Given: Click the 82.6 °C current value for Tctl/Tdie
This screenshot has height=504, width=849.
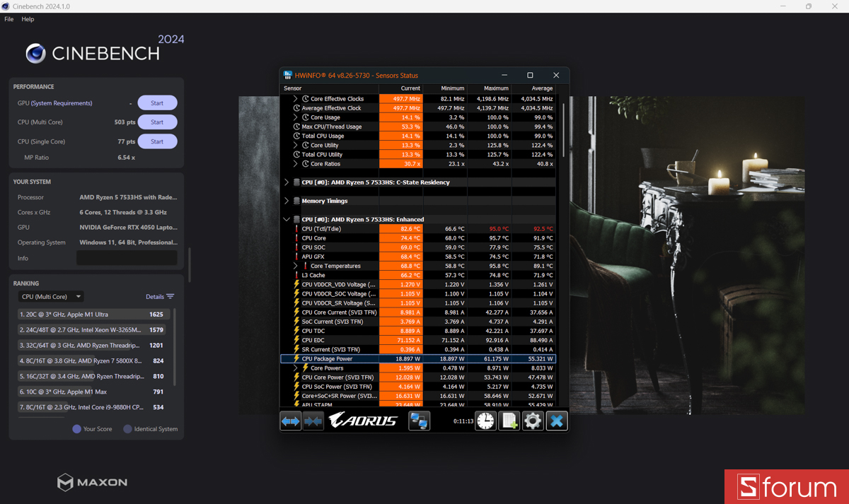Looking at the screenshot, I should click(400, 229).
